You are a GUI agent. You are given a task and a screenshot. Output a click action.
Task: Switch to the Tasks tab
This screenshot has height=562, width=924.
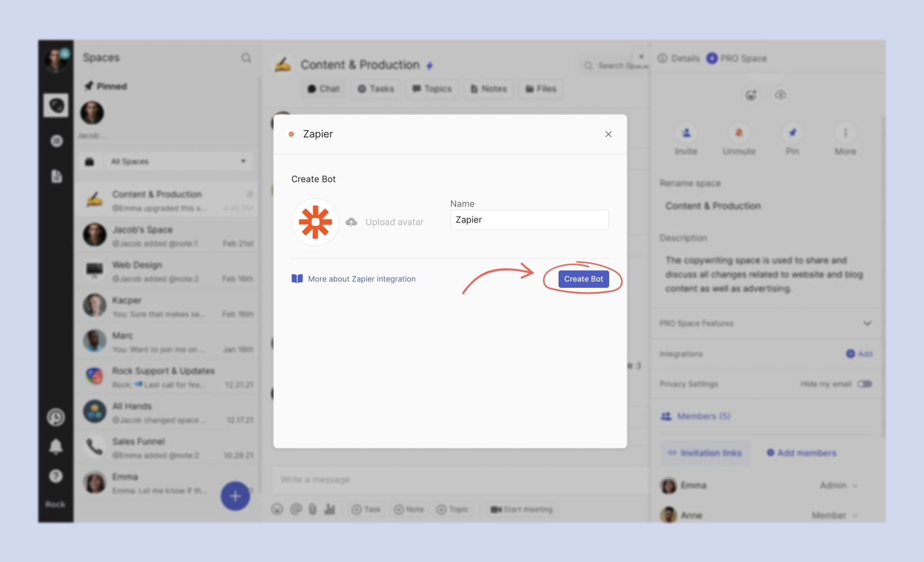(x=376, y=89)
